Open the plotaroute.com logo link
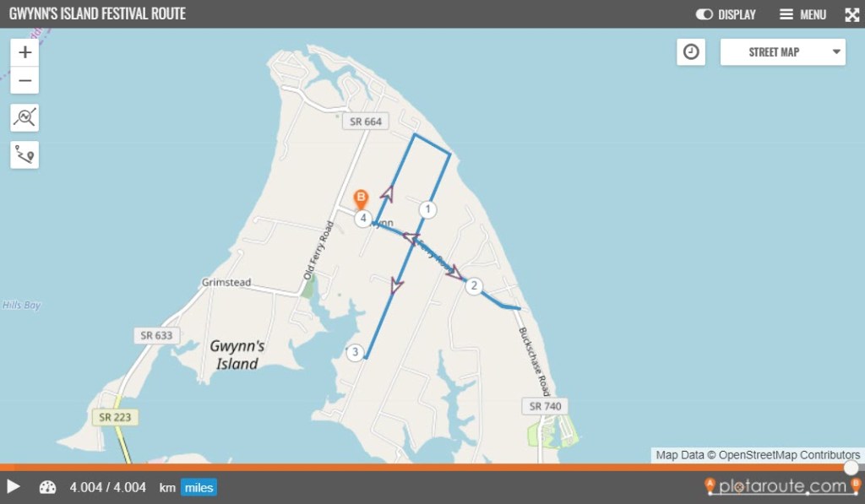This screenshot has width=865, height=504. coord(782,485)
